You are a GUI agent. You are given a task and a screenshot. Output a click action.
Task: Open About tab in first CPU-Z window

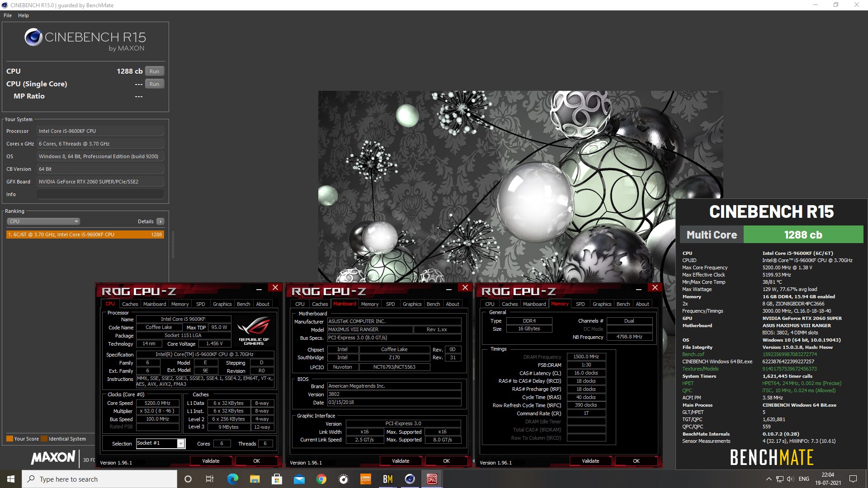click(263, 304)
